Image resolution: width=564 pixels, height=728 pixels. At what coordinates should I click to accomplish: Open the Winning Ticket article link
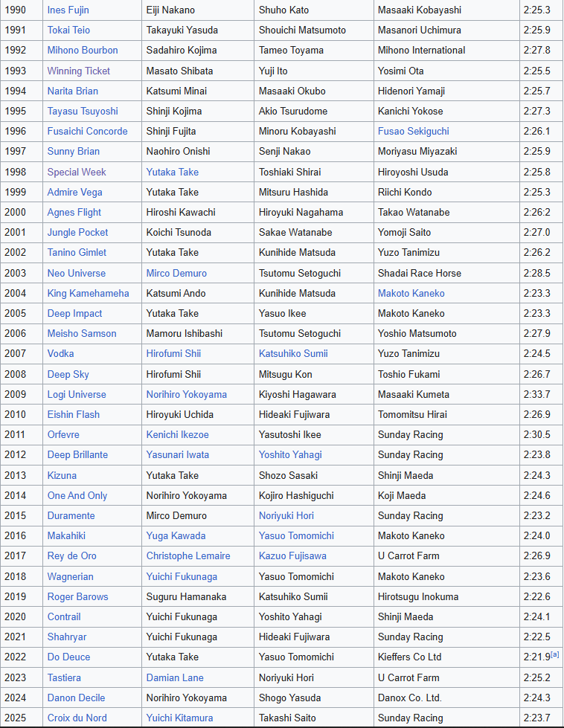pyautogui.click(x=79, y=71)
